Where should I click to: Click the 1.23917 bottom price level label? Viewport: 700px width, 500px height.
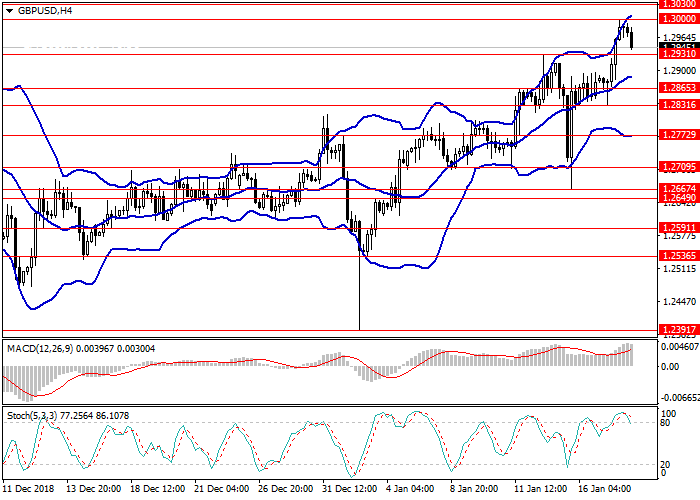tap(678, 329)
